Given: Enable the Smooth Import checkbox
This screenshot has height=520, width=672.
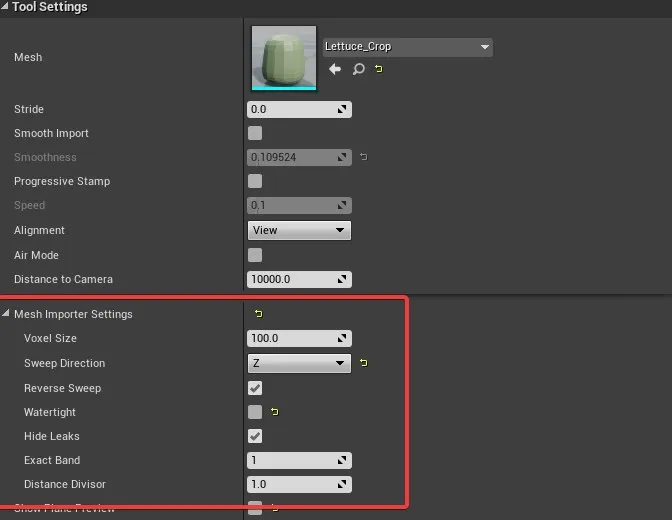Looking at the screenshot, I should [255, 133].
